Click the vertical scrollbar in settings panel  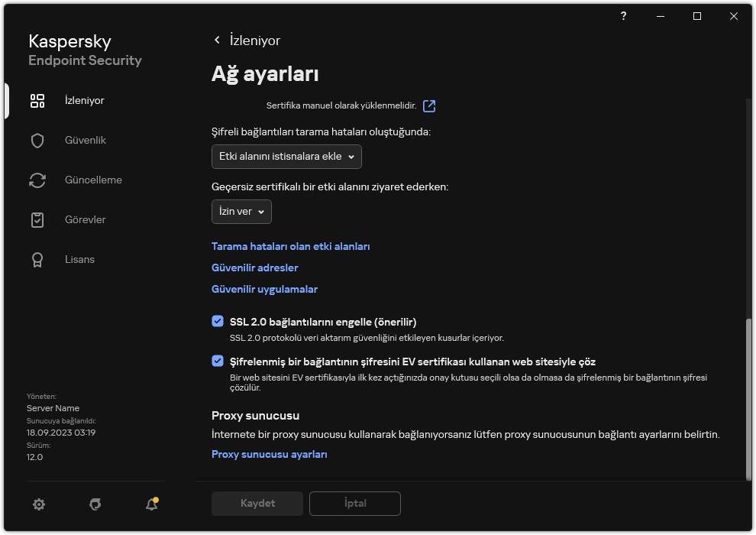click(748, 396)
